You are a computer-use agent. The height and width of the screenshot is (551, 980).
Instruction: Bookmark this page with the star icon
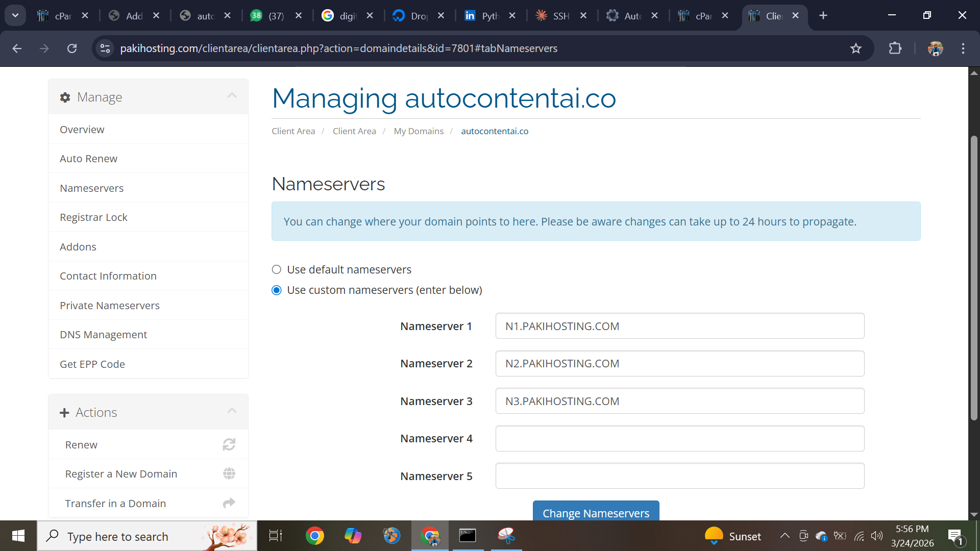click(855, 48)
